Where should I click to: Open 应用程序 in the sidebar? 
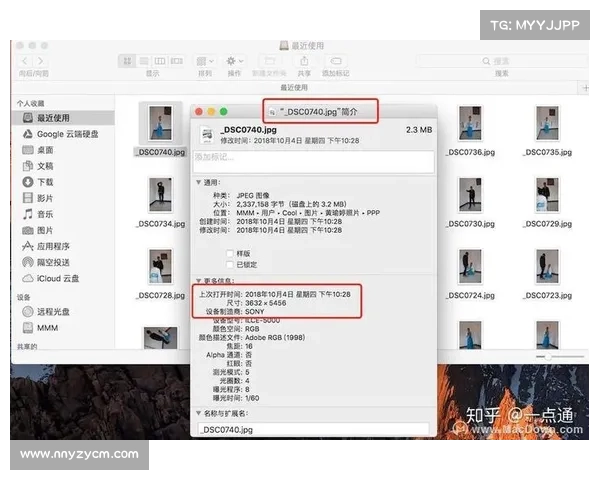[53, 246]
